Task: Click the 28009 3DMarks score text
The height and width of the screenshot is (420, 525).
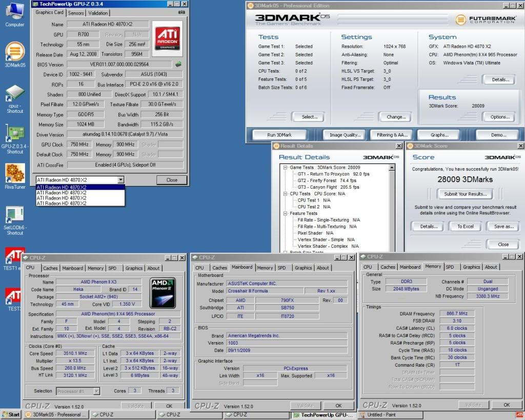Action: pyautogui.click(x=465, y=179)
